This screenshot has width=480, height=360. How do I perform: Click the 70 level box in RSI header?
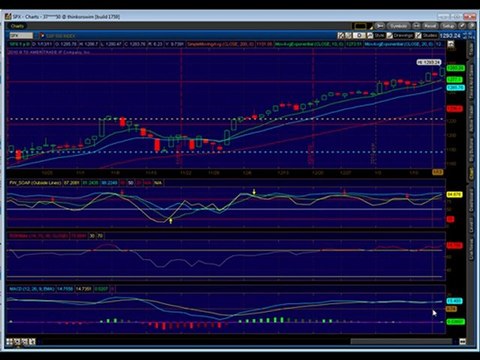click(100, 236)
